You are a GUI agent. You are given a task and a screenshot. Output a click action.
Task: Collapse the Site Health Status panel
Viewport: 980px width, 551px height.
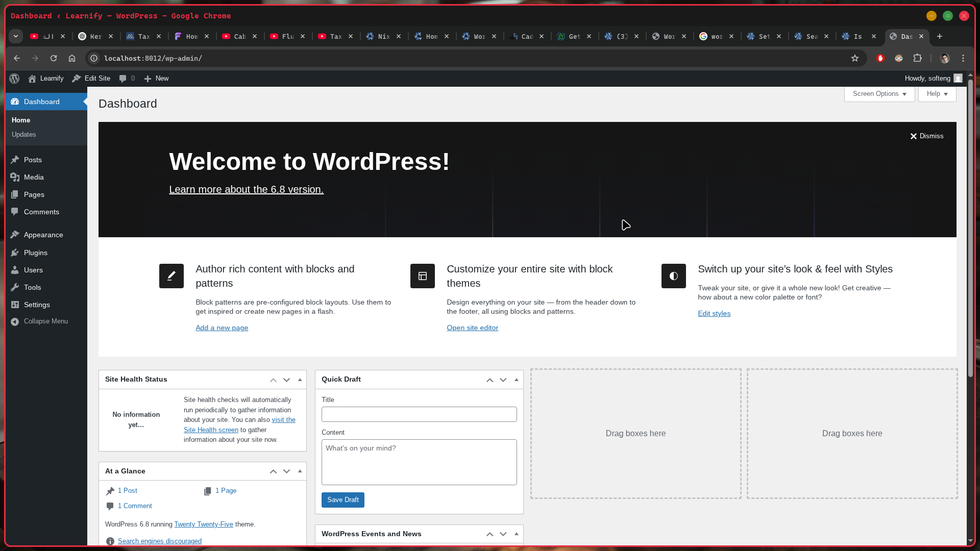pos(300,380)
